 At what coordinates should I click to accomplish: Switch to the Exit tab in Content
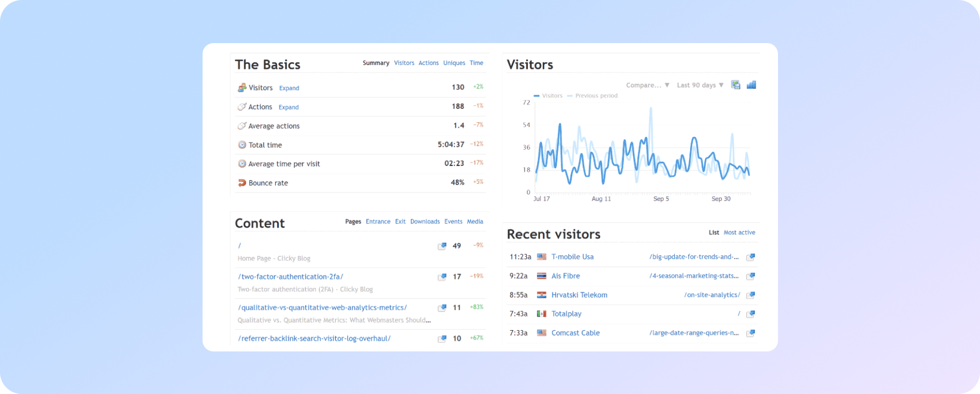(400, 222)
